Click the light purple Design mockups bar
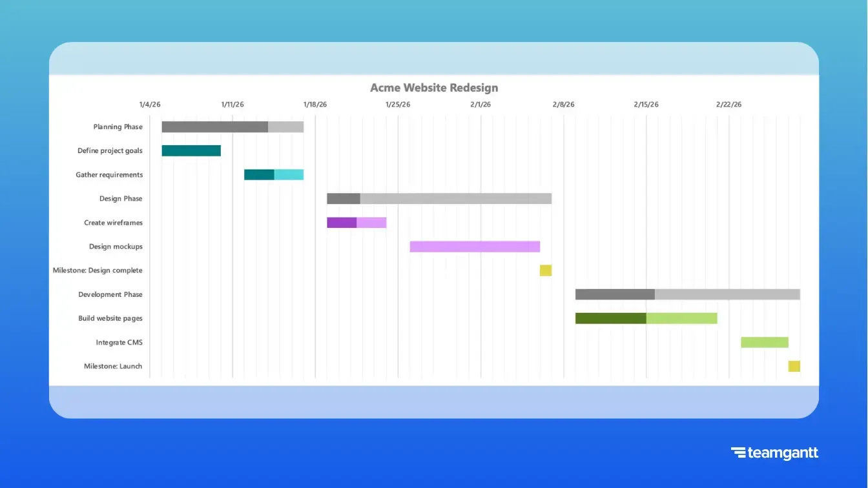Screen dimensions: 868x488 click(475, 247)
